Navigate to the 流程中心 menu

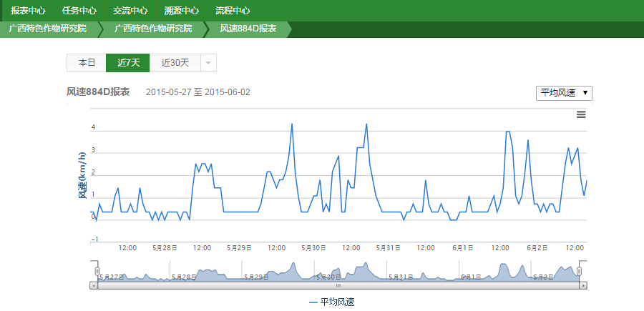click(x=233, y=11)
